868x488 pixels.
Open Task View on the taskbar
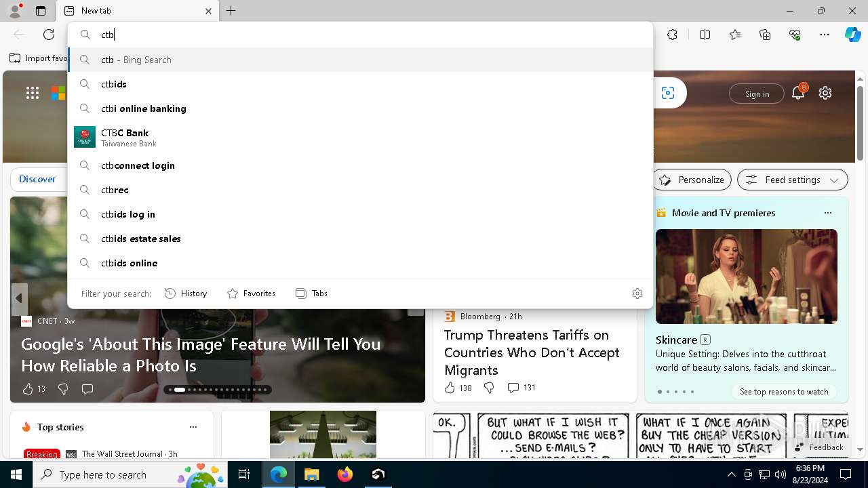(245, 474)
